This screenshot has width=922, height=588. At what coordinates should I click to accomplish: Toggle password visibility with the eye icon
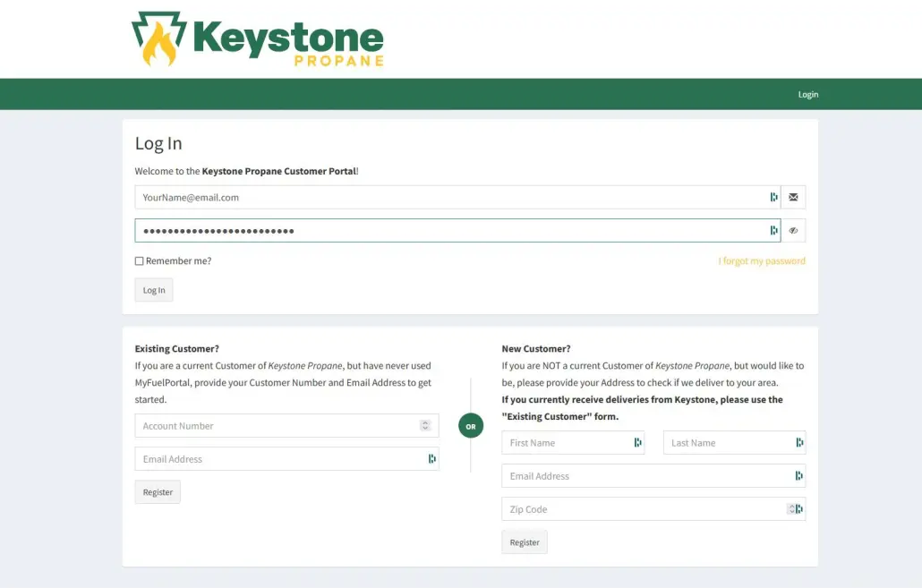point(793,230)
